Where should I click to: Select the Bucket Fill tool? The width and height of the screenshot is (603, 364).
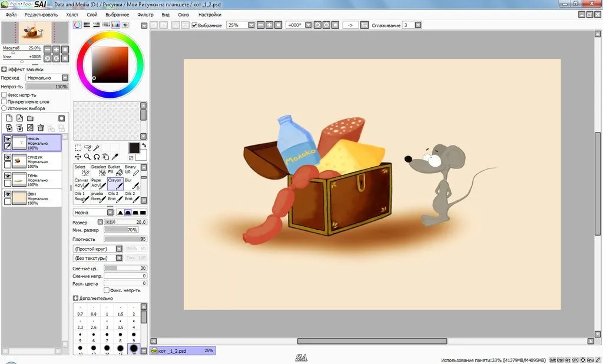tap(115, 170)
